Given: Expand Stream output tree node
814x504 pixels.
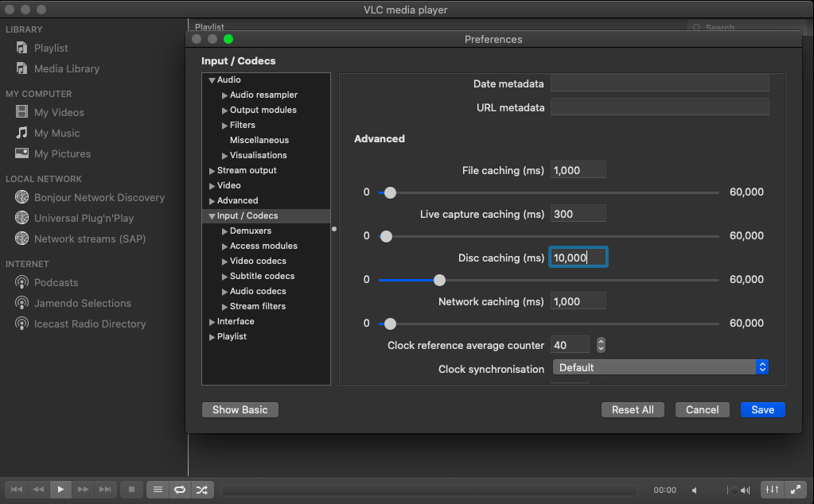Looking at the screenshot, I should click(212, 171).
